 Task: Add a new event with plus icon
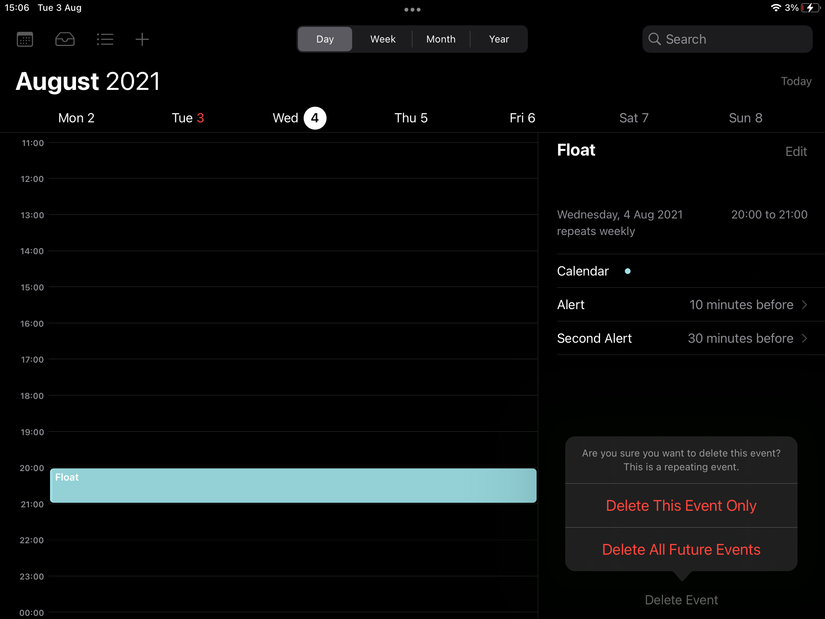[142, 39]
